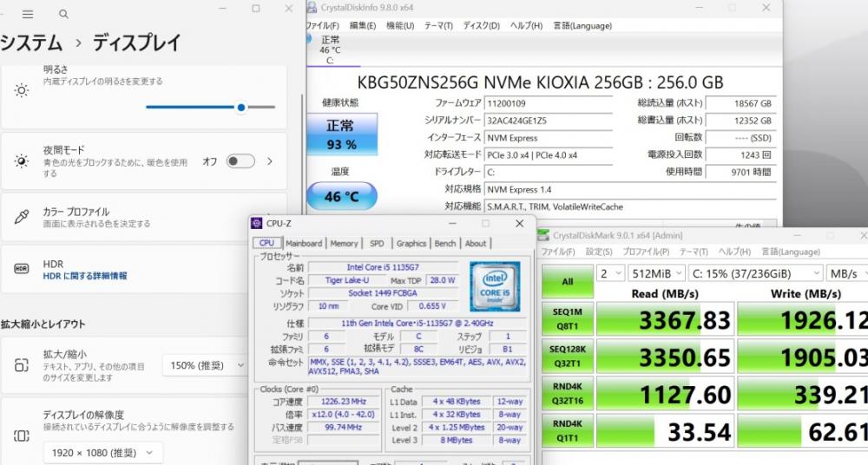Click the CPU-Z title bar icon
This screenshot has height=465, width=868.
[256, 223]
